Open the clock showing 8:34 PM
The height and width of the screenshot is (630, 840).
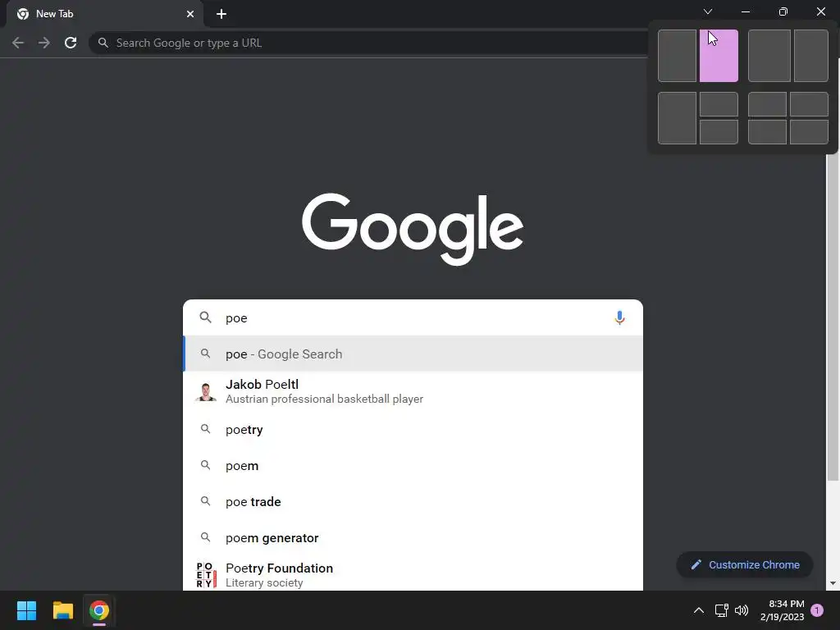point(782,610)
